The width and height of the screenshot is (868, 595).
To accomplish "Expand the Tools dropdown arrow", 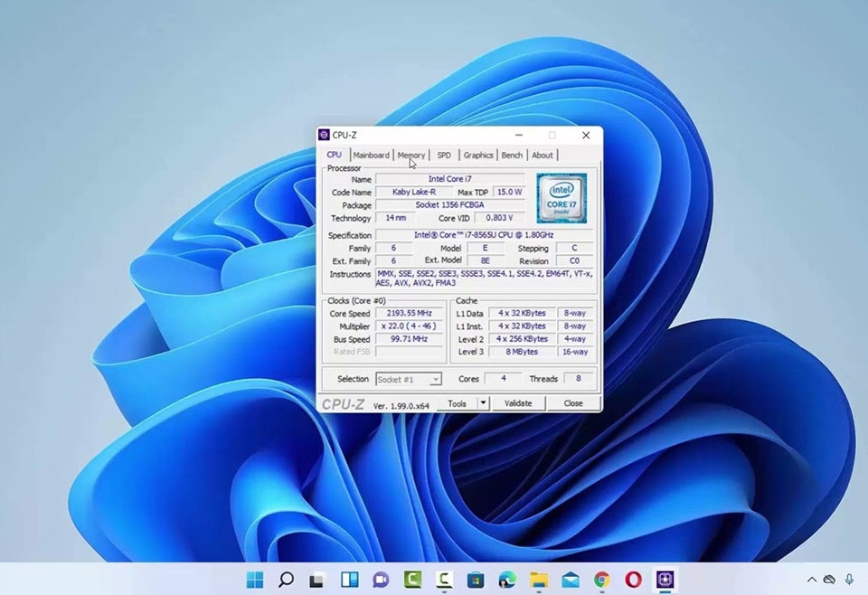I will pyautogui.click(x=483, y=403).
